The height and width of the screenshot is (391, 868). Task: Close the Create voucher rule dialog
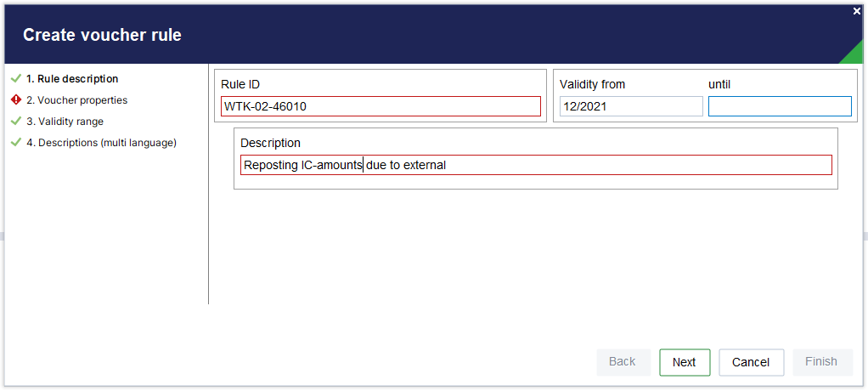[x=857, y=11]
